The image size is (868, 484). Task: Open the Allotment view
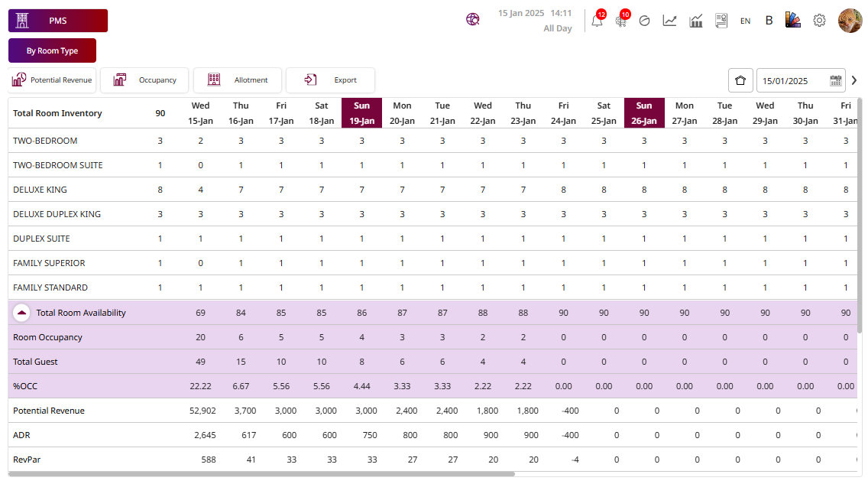tap(238, 80)
